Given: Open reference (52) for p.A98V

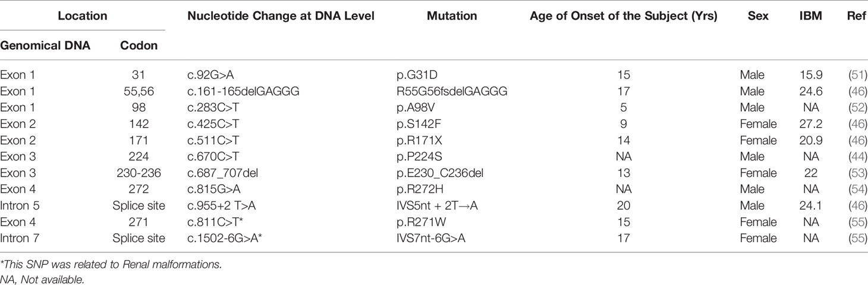Looking at the screenshot, I should click(857, 107).
